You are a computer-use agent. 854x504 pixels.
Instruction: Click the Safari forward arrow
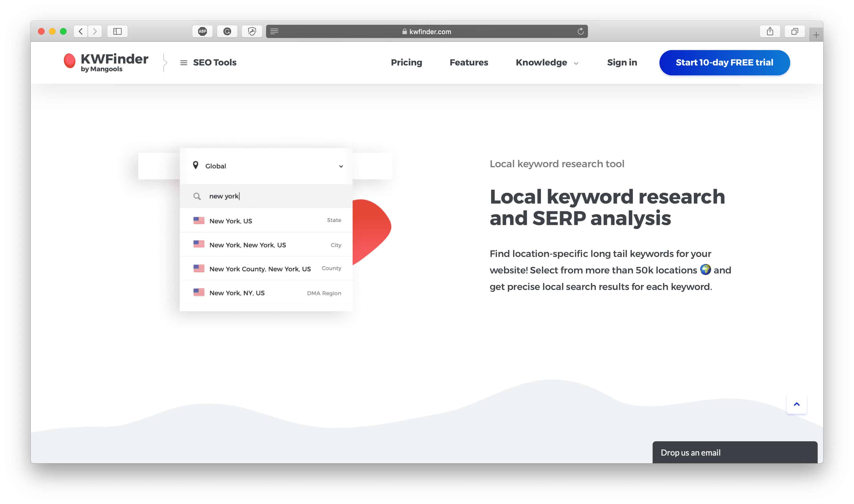[95, 31]
